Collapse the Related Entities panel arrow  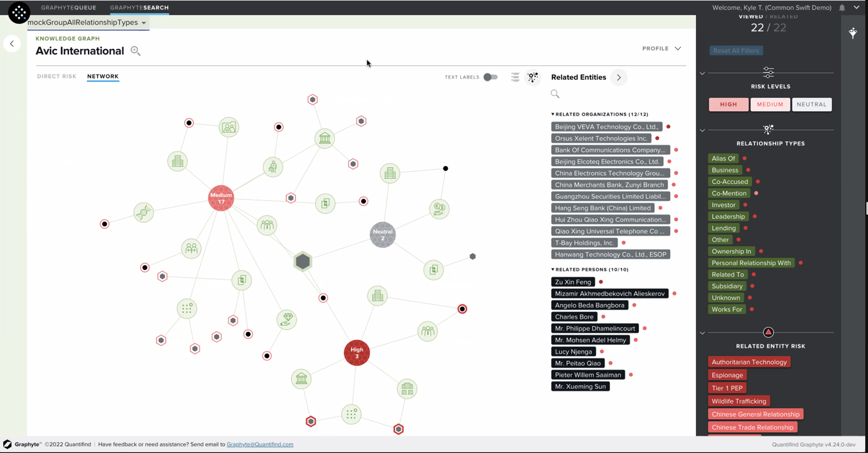618,77
